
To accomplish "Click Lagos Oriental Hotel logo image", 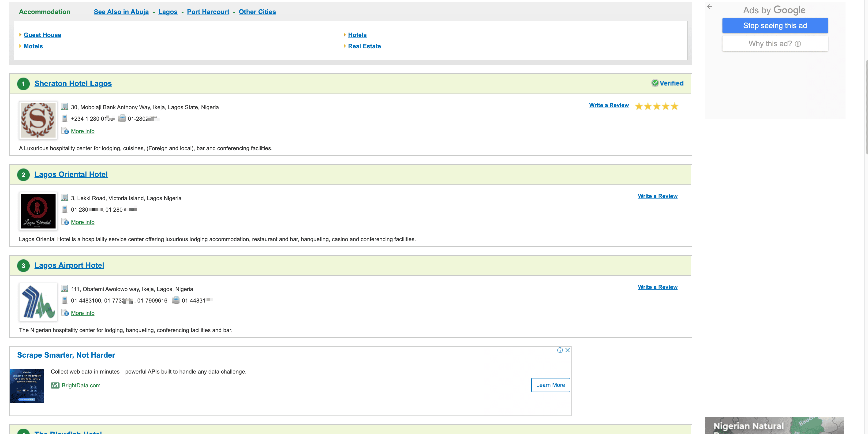I will coord(38,211).
